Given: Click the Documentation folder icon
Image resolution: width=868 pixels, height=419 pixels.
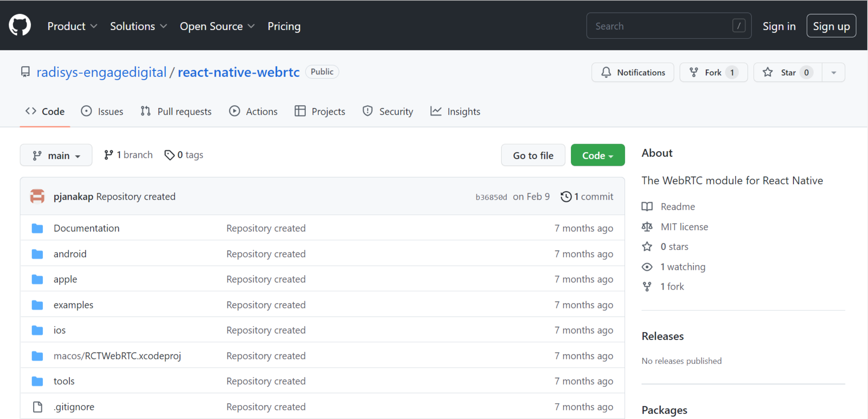Looking at the screenshot, I should click(x=37, y=228).
